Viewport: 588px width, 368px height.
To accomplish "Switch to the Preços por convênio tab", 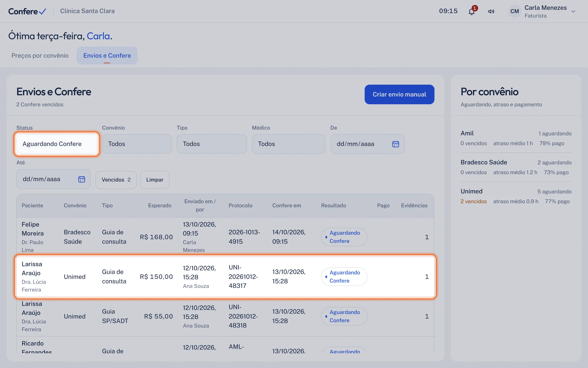I will 40,56.
